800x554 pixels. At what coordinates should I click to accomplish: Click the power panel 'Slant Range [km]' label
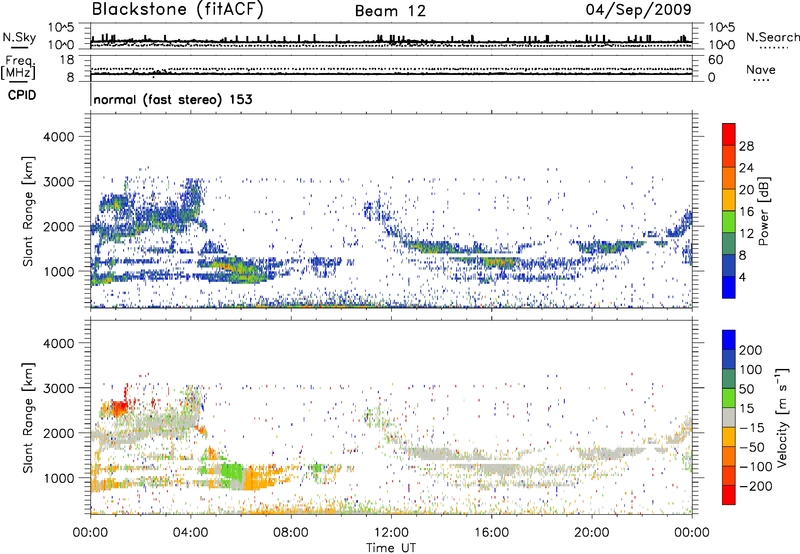(28, 211)
